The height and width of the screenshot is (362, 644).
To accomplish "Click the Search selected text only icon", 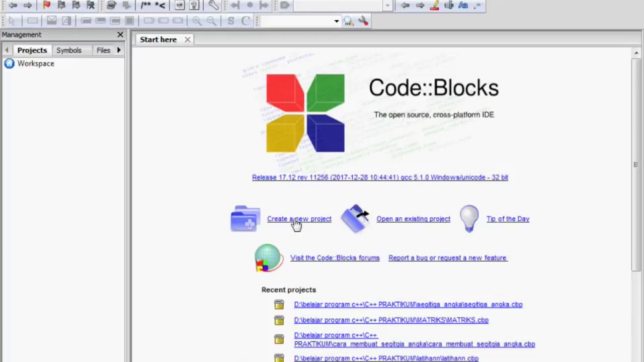I will (449, 5).
